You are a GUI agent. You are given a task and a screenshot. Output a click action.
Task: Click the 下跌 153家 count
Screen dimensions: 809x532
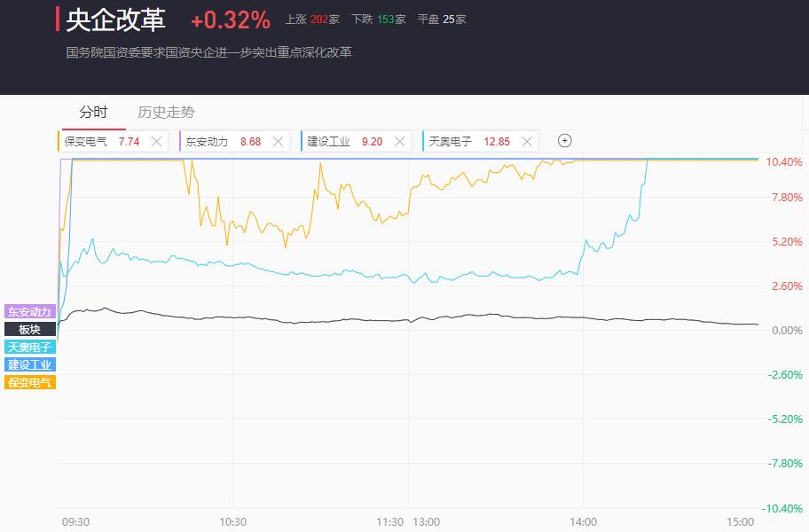(379, 20)
